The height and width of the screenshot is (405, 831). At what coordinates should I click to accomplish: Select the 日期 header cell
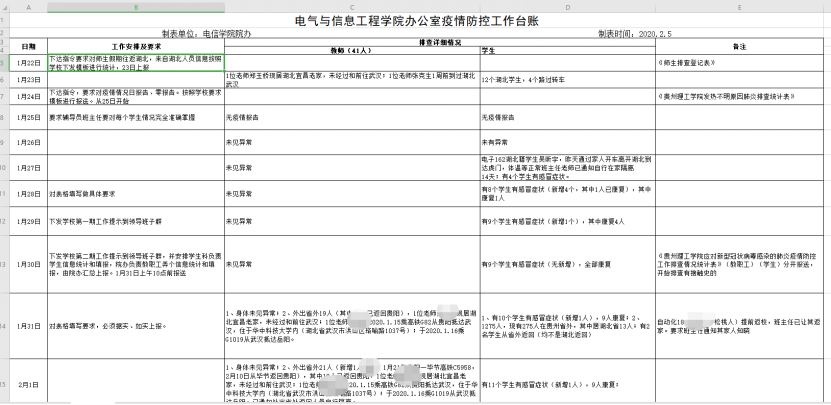(29, 46)
